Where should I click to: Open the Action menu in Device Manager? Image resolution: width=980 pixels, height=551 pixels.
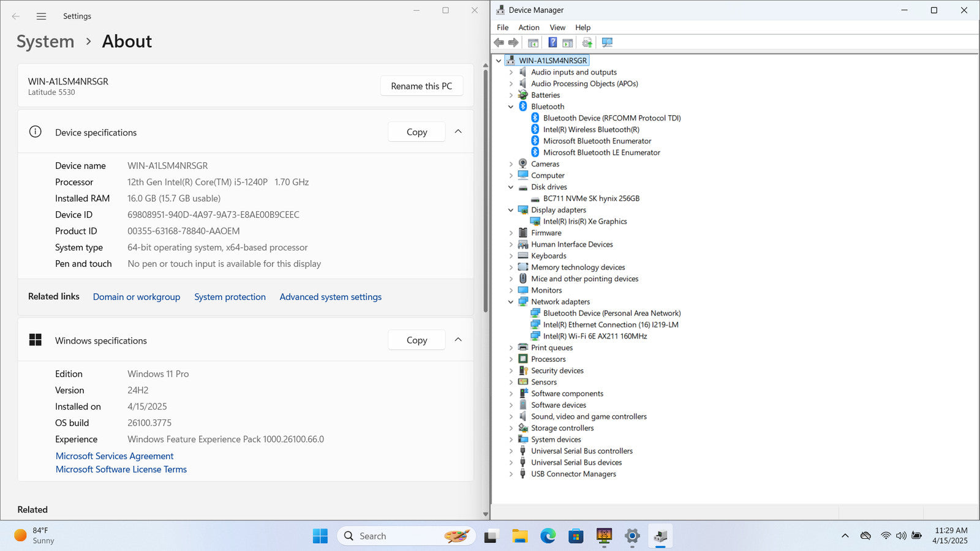[529, 28]
